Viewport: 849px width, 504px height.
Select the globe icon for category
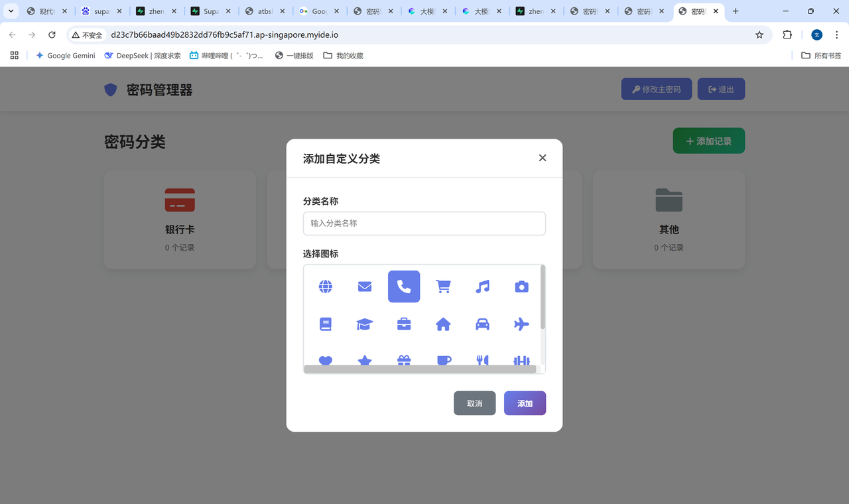click(x=326, y=286)
